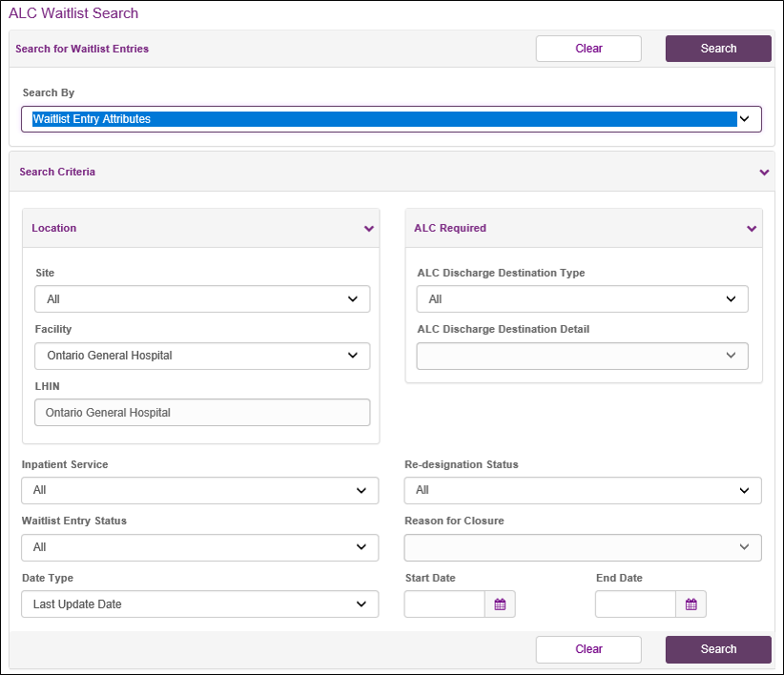Open the Site dropdown
This screenshot has width=784, height=675.
pyautogui.click(x=202, y=299)
